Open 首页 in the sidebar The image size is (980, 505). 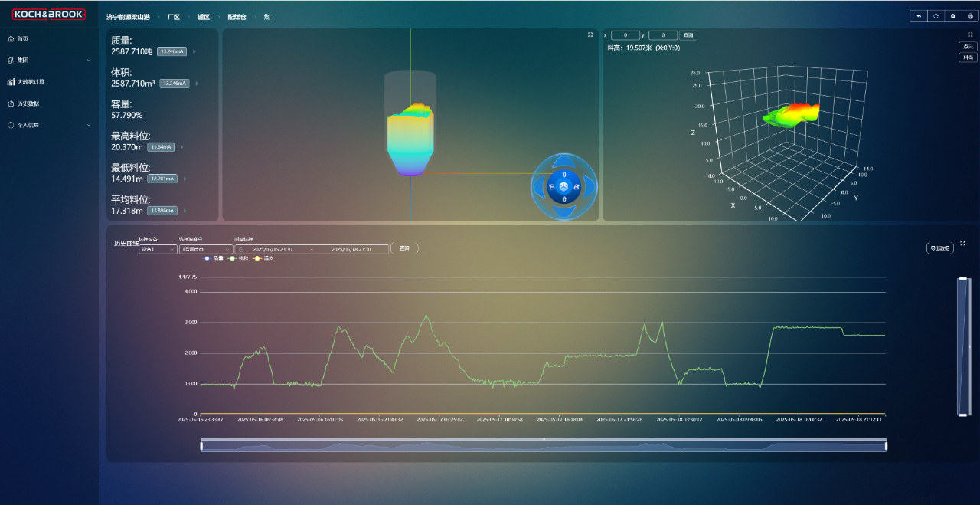[23, 38]
